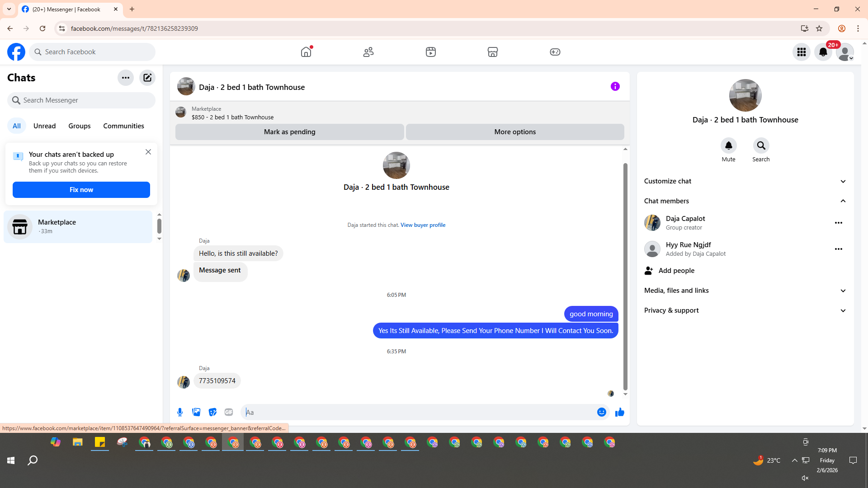Click the Mark as pending button
Screen dimensions: 868x488
289,132
